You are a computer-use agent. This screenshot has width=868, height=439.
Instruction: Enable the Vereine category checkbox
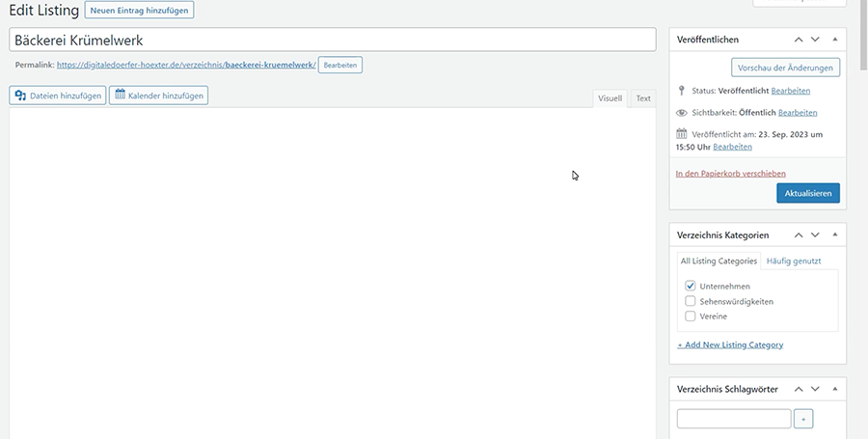tap(691, 316)
